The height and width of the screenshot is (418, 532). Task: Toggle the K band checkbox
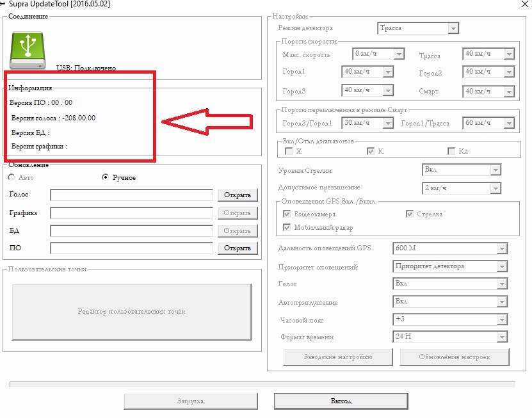[x=371, y=151]
